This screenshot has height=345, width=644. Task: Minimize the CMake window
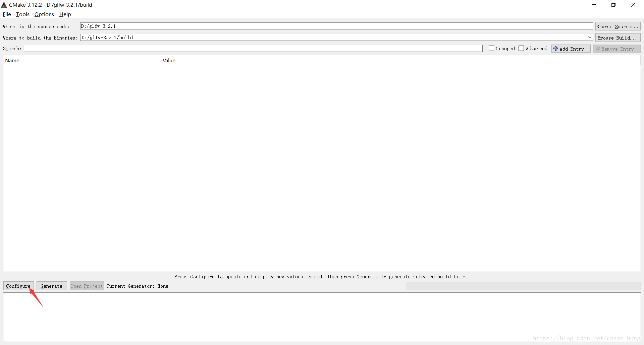click(x=594, y=5)
